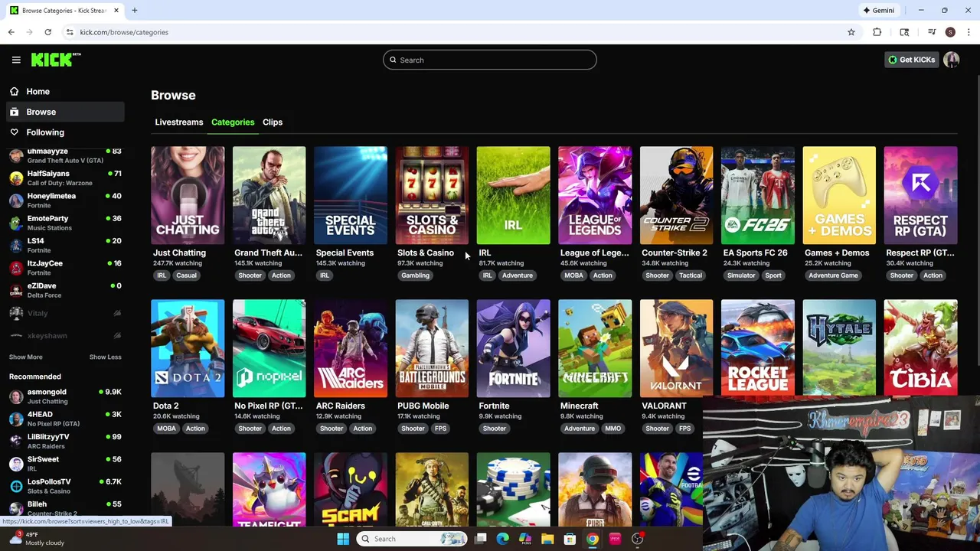Open EA Sports FC 26 title link
The width and height of the screenshot is (980, 551).
(755, 253)
